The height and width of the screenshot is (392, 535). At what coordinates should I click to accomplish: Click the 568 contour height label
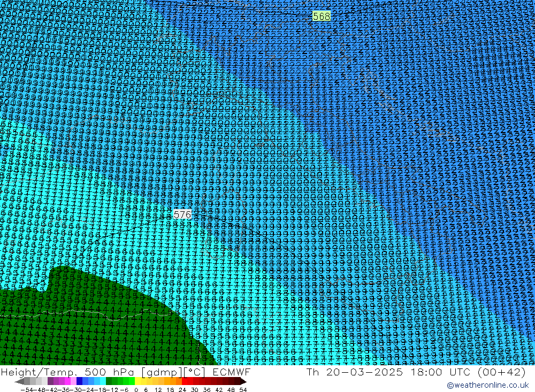[322, 16]
